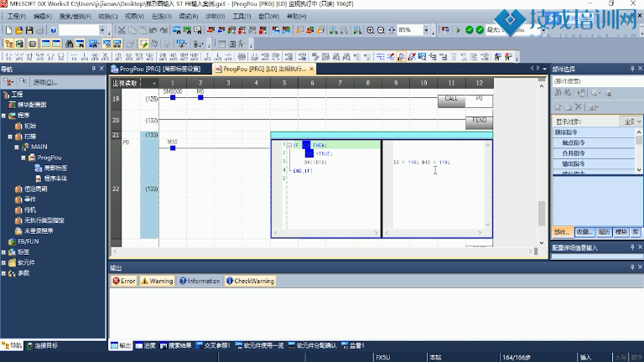The width and height of the screenshot is (644, 362).
Task: Click the Cut scissors icon
Action: click(122, 30)
